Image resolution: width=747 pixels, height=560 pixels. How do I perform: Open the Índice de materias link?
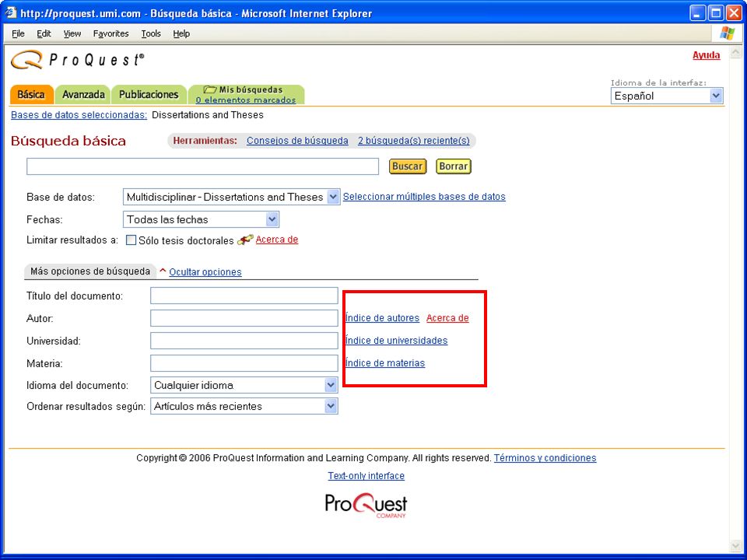pyautogui.click(x=385, y=363)
